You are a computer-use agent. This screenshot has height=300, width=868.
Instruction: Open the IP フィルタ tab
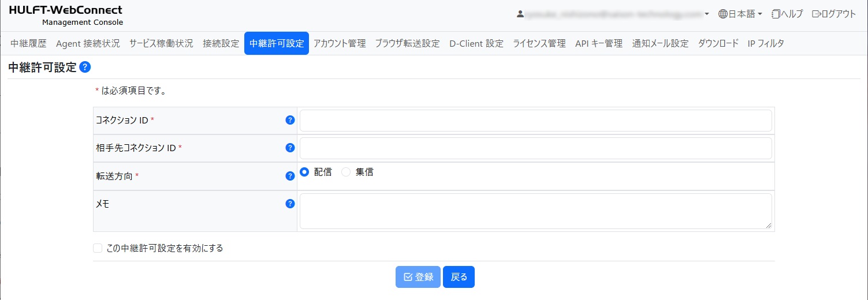tap(766, 43)
